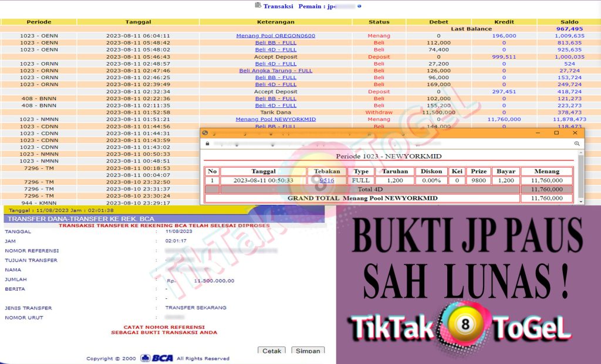601x364 pixels.
Task: Click the zoom magnifier icon in the popup address bar
Action: click(x=576, y=144)
